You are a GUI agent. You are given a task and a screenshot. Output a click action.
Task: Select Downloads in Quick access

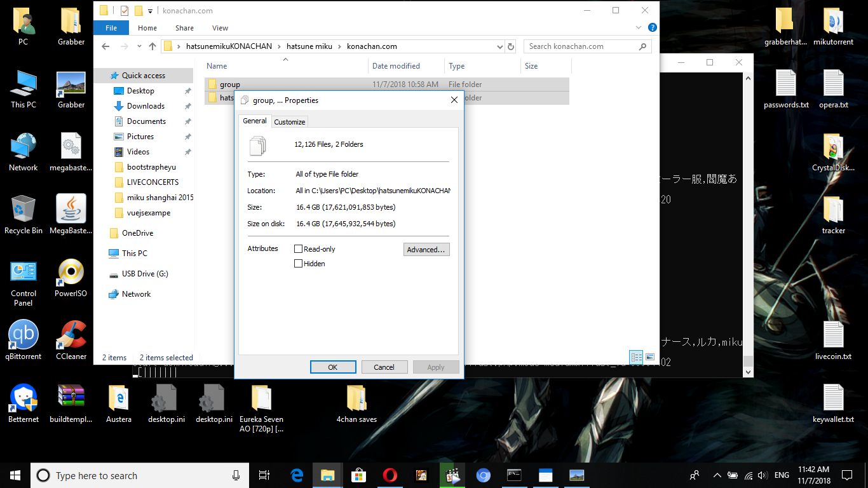pos(146,106)
